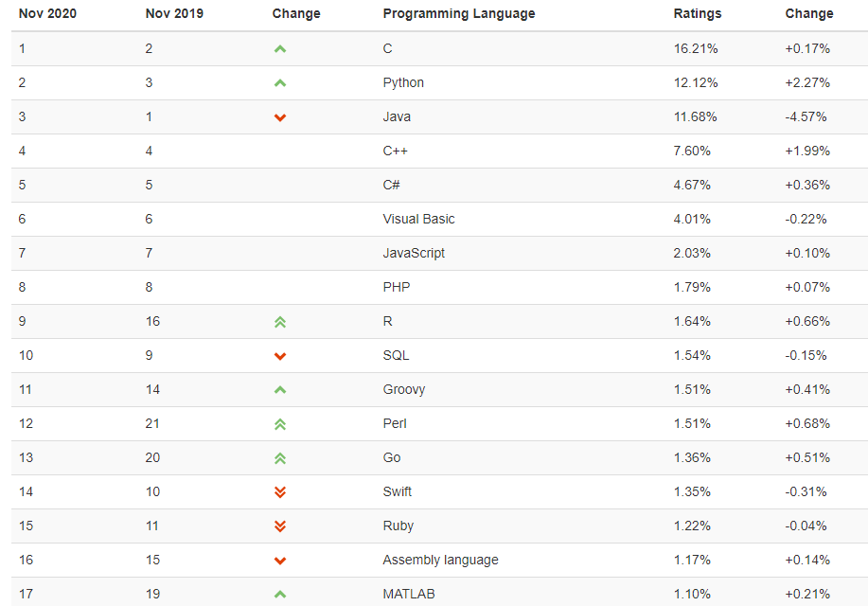
Task: Select the JavaScript language name
Action: 414,253
